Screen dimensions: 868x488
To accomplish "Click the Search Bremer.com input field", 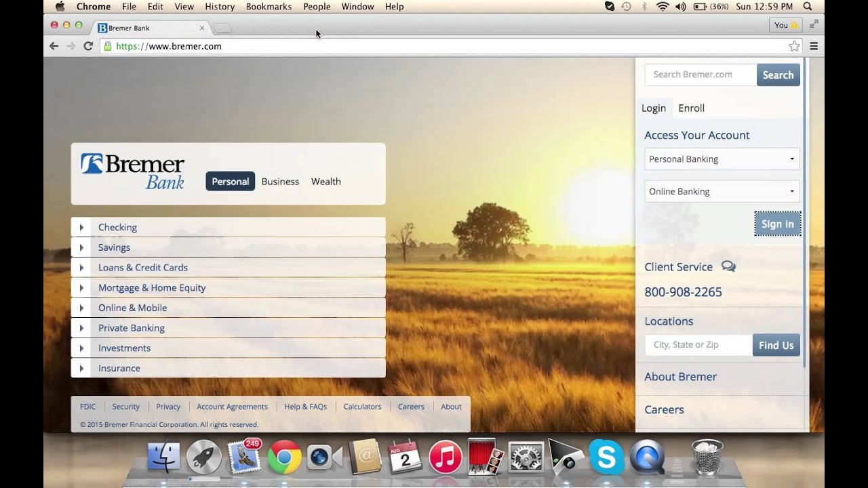I will coord(701,75).
